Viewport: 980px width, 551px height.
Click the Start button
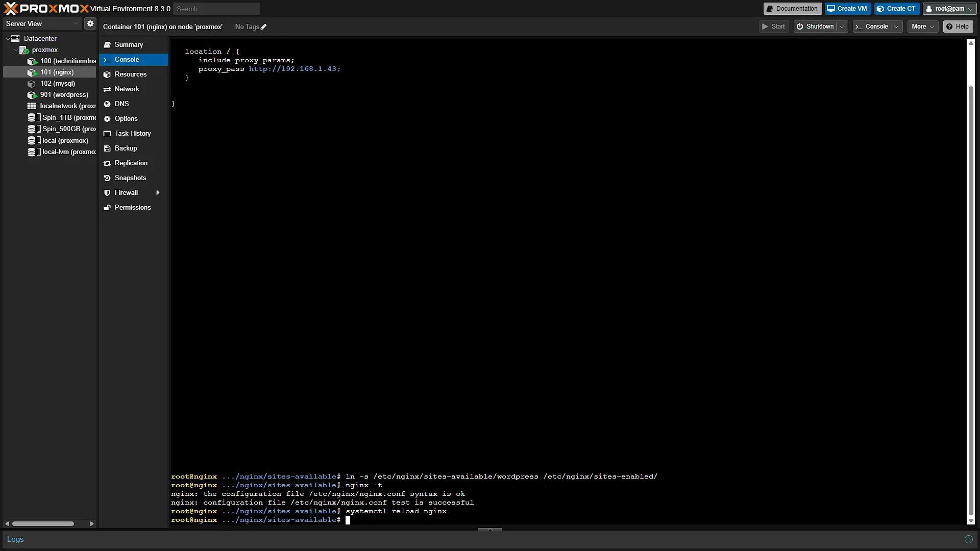point(774,27)
